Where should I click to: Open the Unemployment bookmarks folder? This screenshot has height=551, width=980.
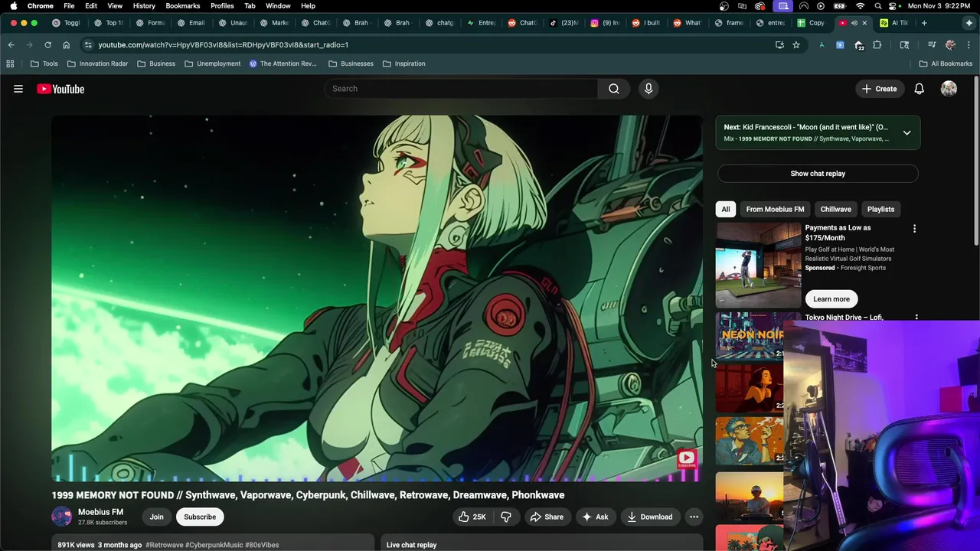click(212, 64)
